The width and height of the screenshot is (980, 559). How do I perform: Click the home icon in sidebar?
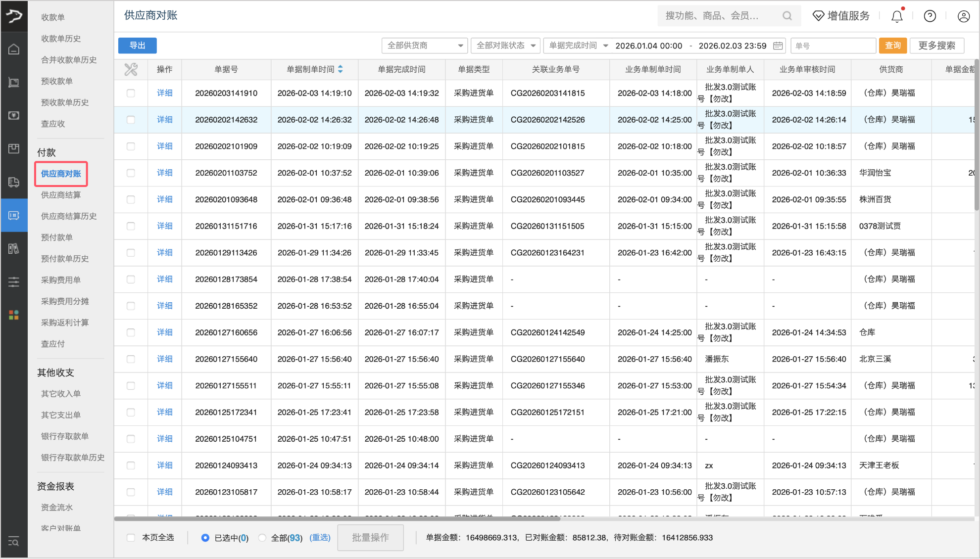[14, 49]
